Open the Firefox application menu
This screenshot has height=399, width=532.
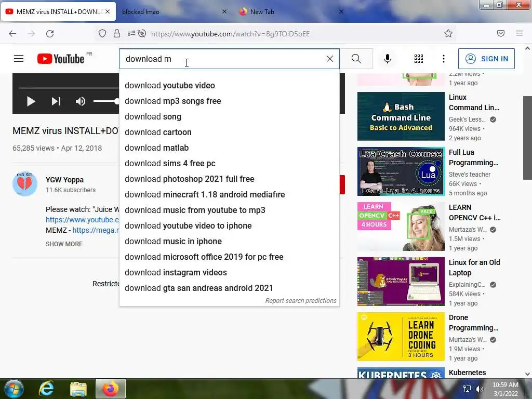(x=520, y=33)
